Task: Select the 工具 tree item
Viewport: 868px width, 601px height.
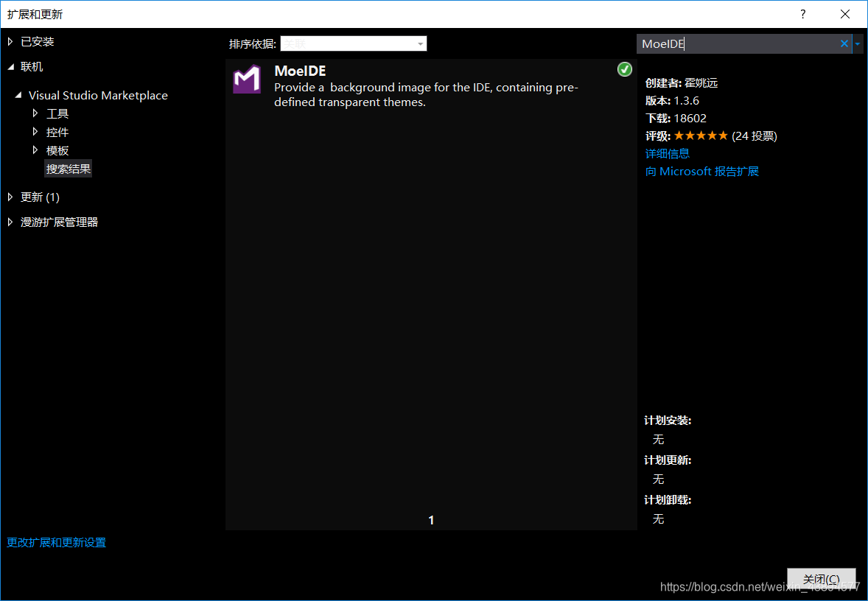Action: tap(57, 113)
